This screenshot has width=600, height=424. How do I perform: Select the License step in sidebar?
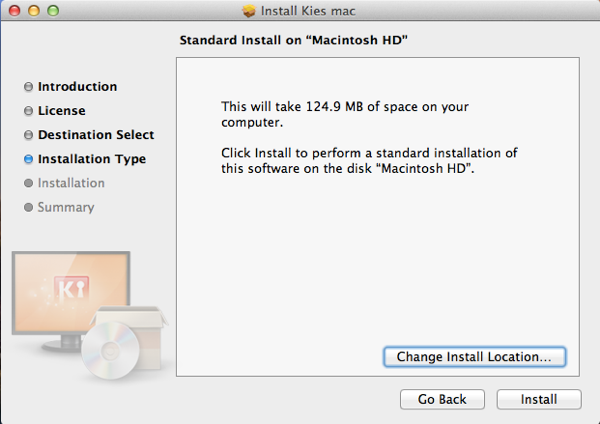[x=62, y=111]
